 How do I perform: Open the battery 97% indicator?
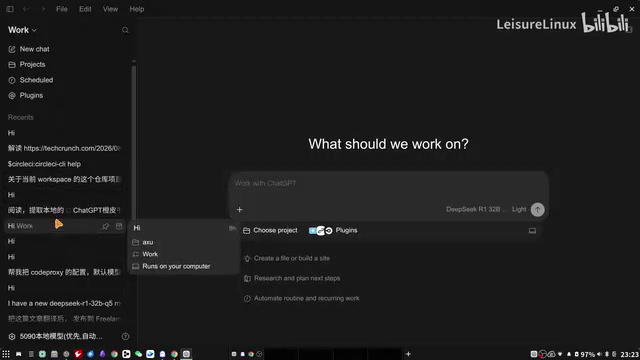click(x=584, y=354)
